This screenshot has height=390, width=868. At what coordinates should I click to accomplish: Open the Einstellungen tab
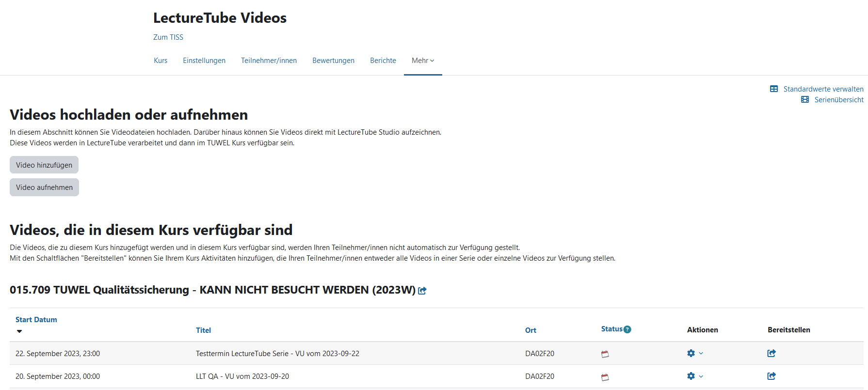point(204,61)
